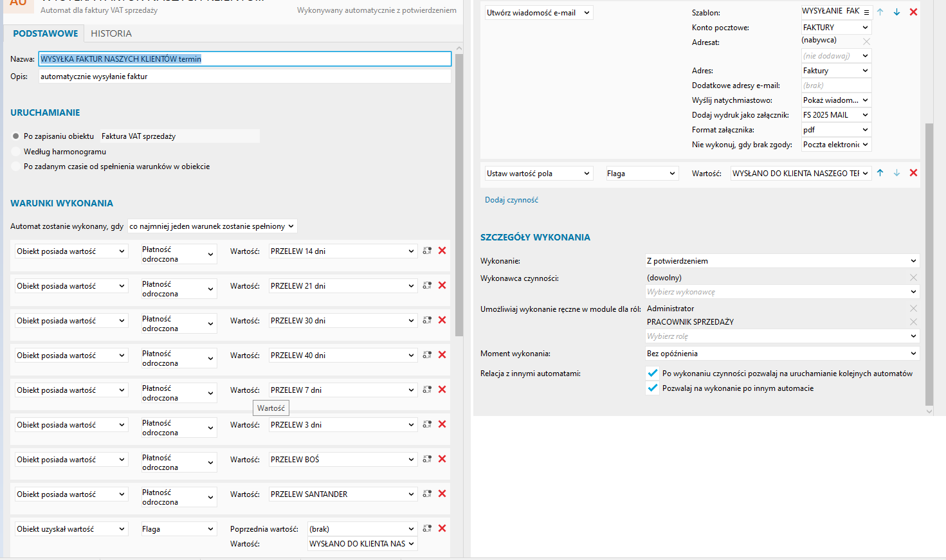Select the Według harmonogramu radio option
Image resolution: width=946 pixels, height=560 pixels.
16,152
